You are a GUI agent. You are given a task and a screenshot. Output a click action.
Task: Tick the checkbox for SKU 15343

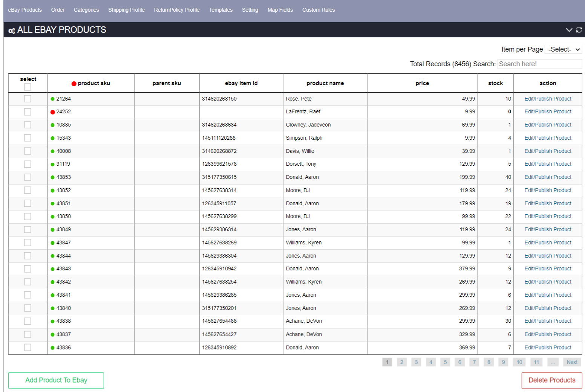28,138
